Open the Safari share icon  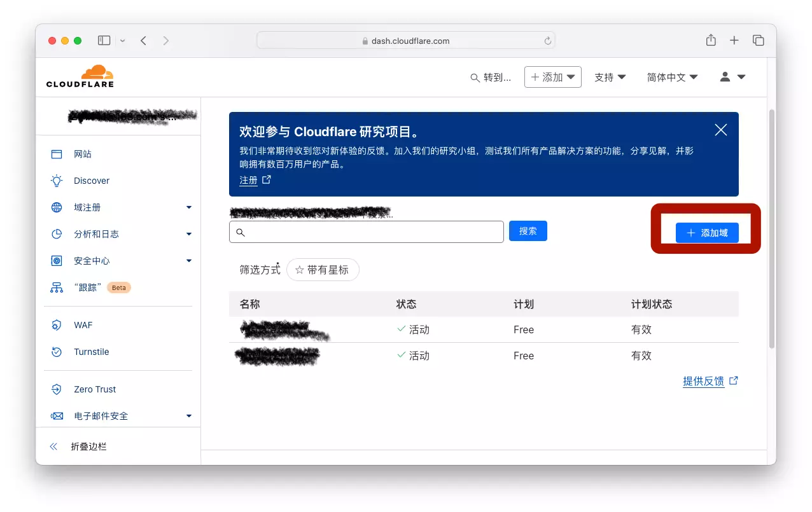click(711, 40)
